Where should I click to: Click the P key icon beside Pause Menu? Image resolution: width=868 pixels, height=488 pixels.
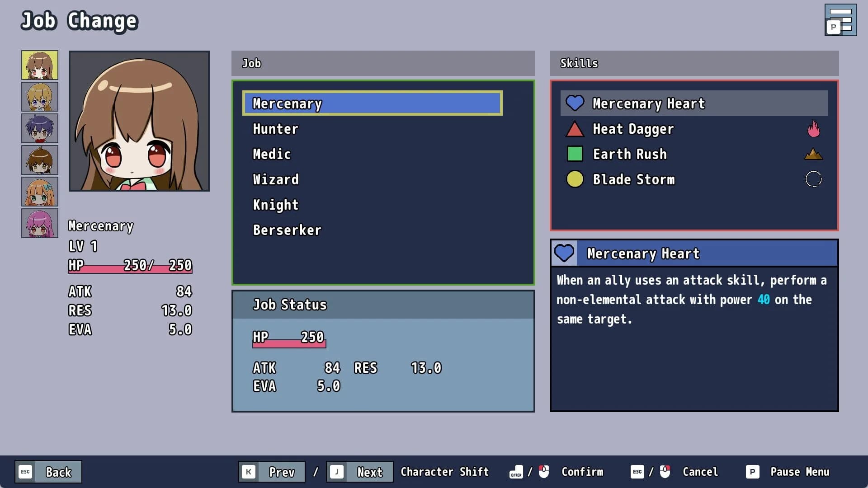point(752,472)
